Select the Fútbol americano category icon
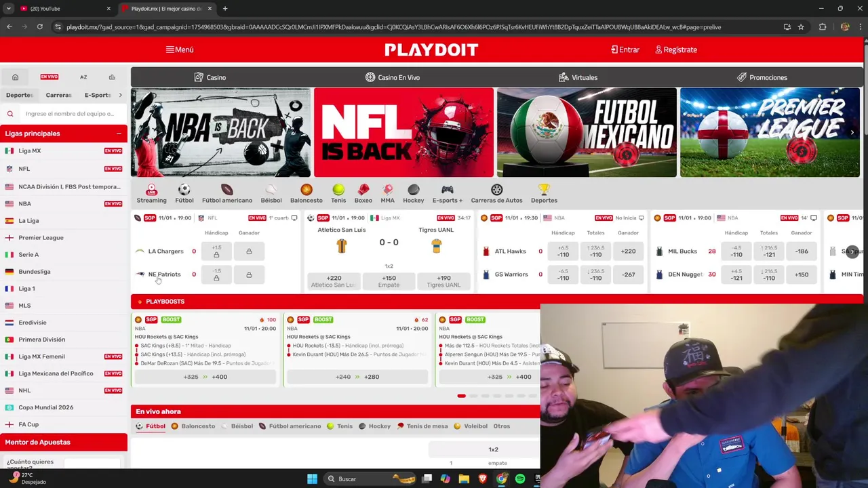The width and height of the screenshot is (868, 488). tap(226, 193)
